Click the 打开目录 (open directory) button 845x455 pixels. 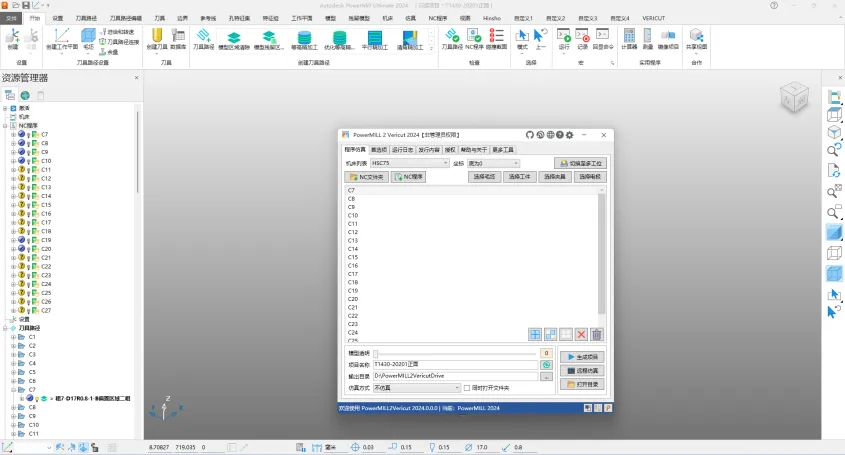(x=582, y=384)
